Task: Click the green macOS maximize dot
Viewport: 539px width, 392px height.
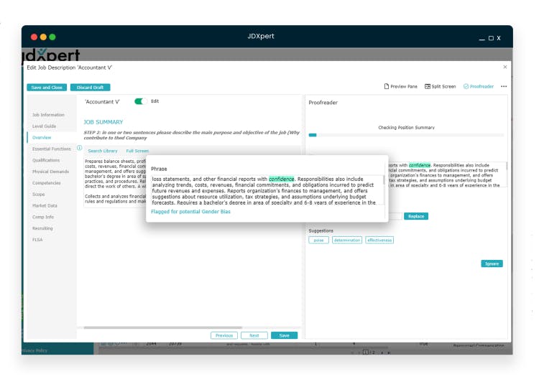Action: (x=52, y=37)
